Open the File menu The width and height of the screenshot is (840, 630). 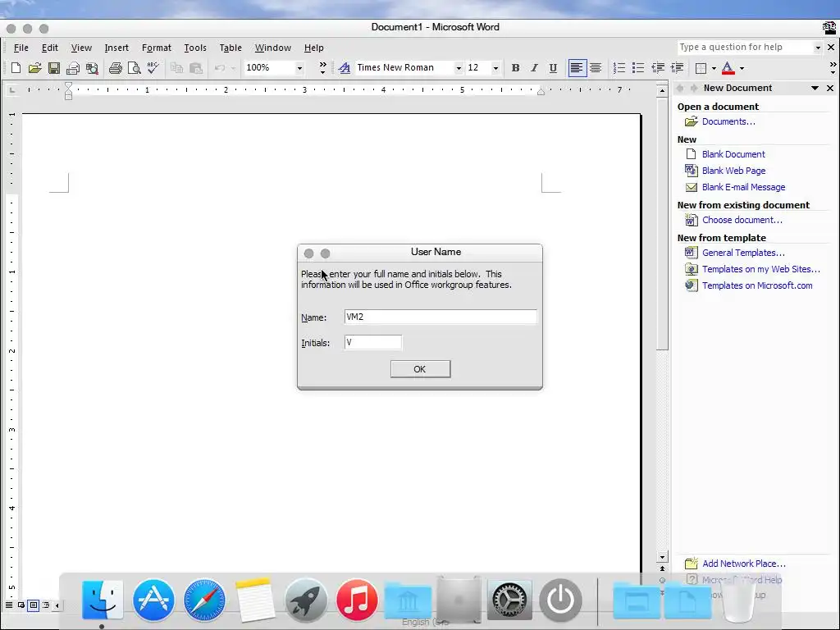tap(21, 48)
